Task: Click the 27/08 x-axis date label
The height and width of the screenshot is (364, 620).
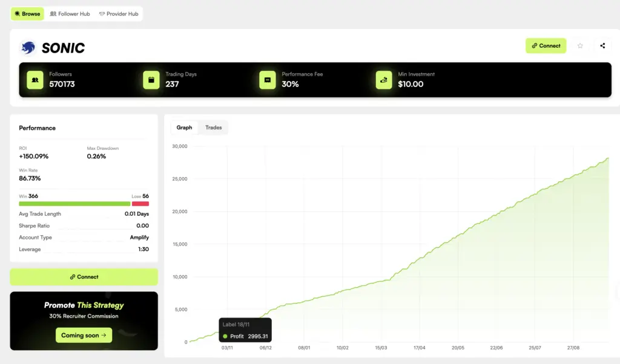Action: (573, 348)
